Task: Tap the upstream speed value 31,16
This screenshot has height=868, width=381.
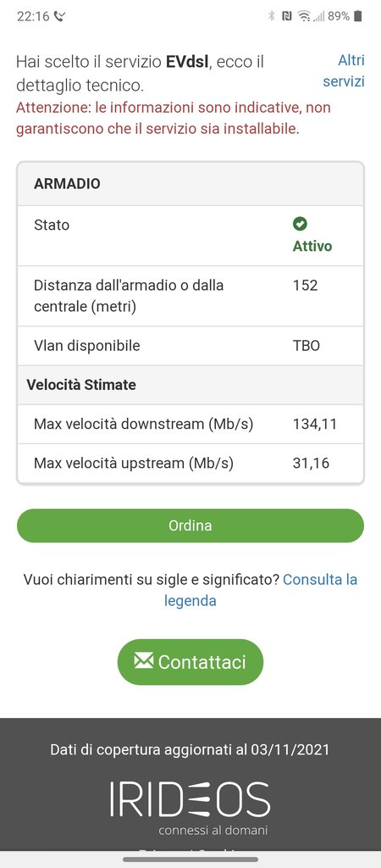Action: coord(311,463)
